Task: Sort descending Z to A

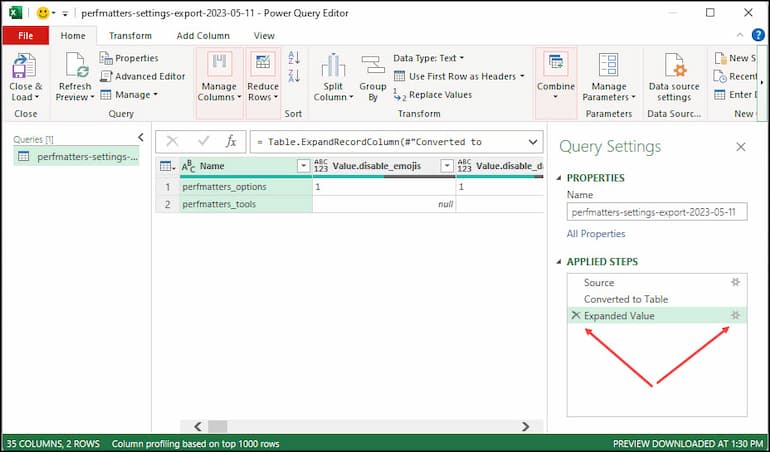Action: 294,76
